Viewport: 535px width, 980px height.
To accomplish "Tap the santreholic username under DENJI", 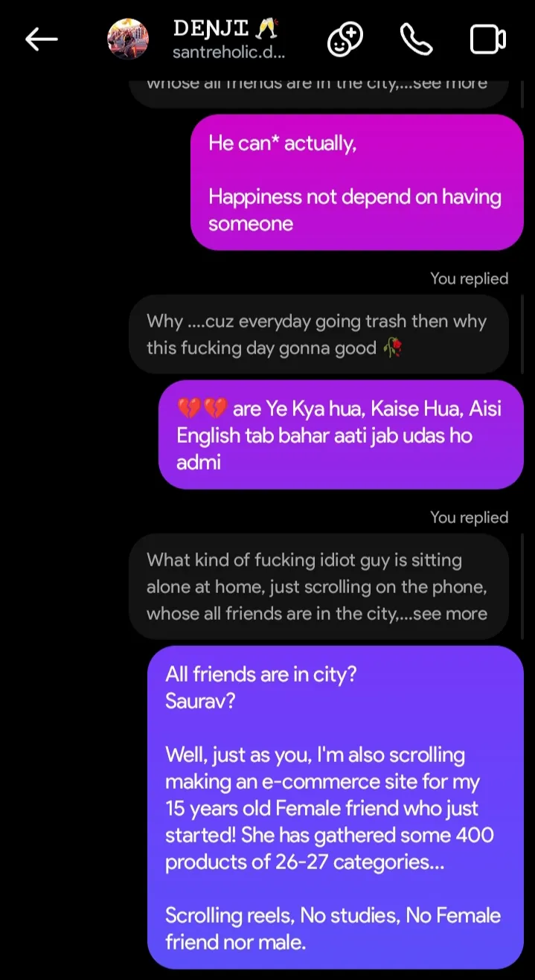I will point(228,53).
